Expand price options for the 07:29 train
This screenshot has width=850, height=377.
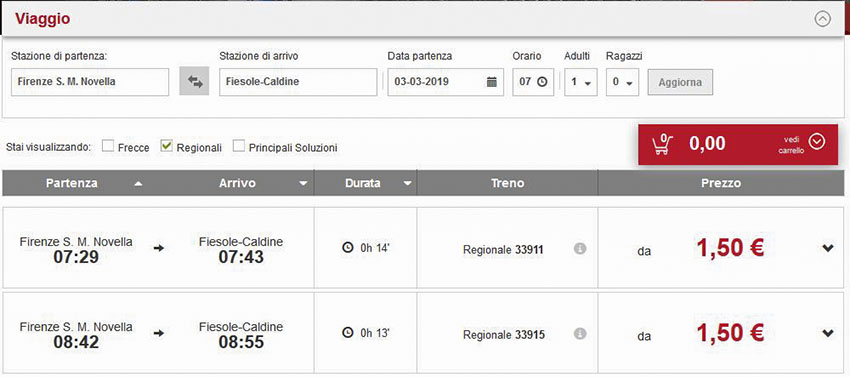click(x=827, y=248)
